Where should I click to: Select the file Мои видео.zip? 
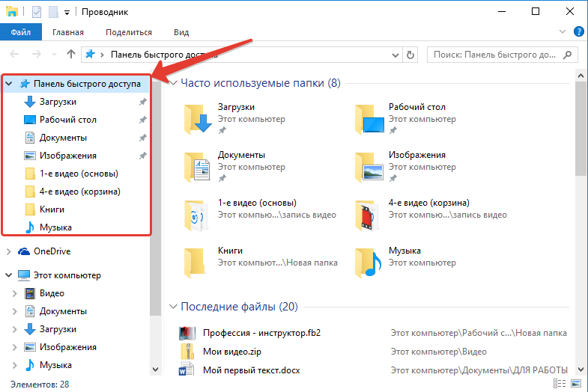tap(232, 352)
